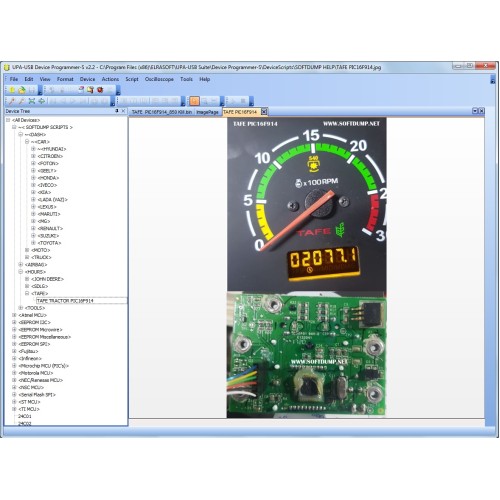Close the TAFE PIC16F914 image tab
The height and width of the screenshot is (500, 500).
coord(264,112)
